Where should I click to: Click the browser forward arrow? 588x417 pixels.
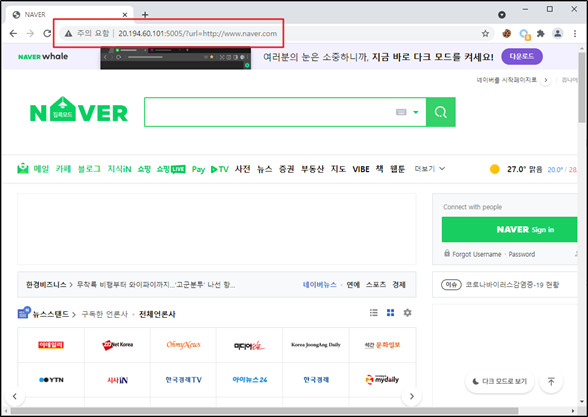tap(30, 34)
